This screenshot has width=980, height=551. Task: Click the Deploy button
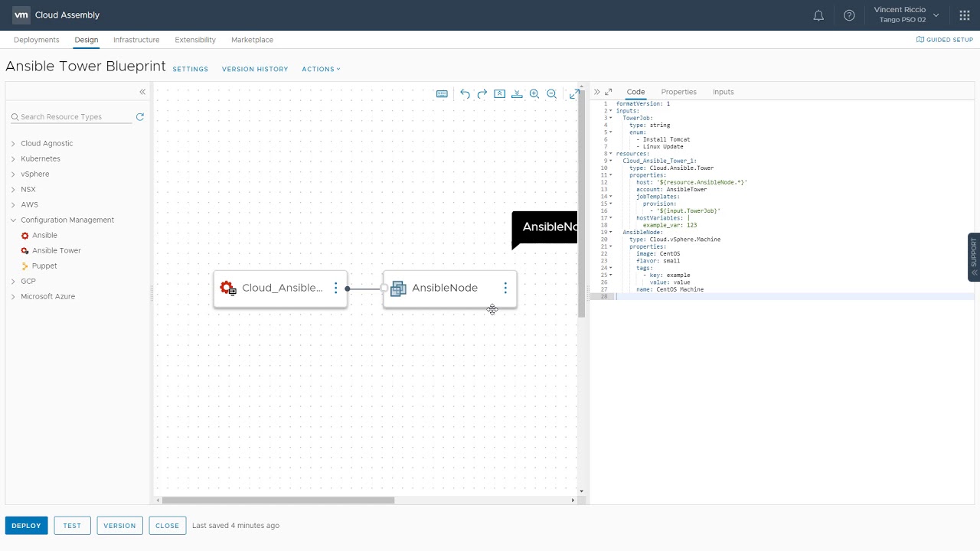coord(26,526)
